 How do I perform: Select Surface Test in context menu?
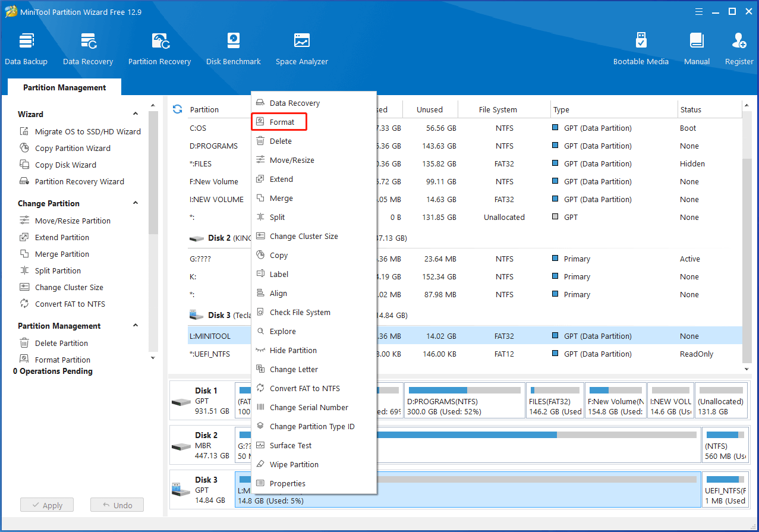[314, 445]
